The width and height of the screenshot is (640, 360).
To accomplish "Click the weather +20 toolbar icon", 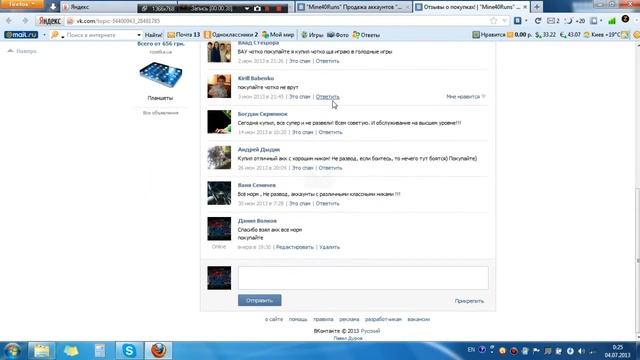I will [x=574, y=21].
